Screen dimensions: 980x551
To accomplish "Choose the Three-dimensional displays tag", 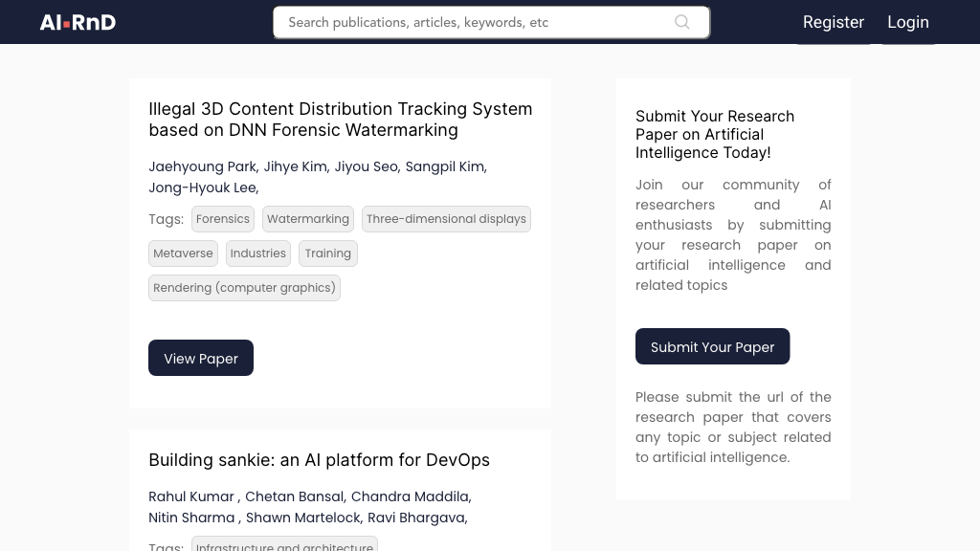I will click(446, 219).
